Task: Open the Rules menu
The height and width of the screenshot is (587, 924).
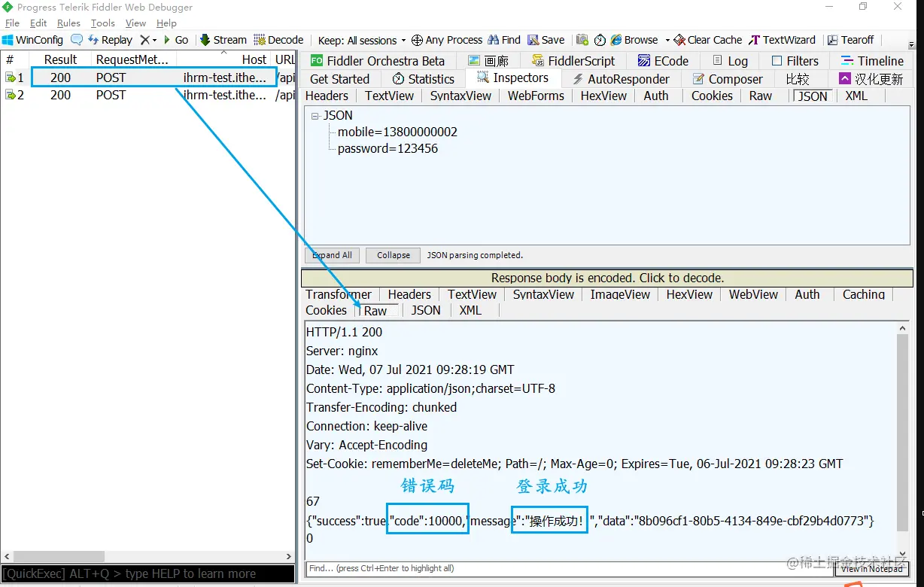Action: pyautogui.click(x=68, y=23)
